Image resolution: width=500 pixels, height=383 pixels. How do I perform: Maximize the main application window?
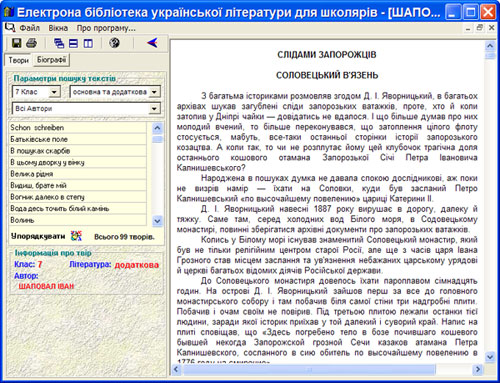click(x=471, y=12)
